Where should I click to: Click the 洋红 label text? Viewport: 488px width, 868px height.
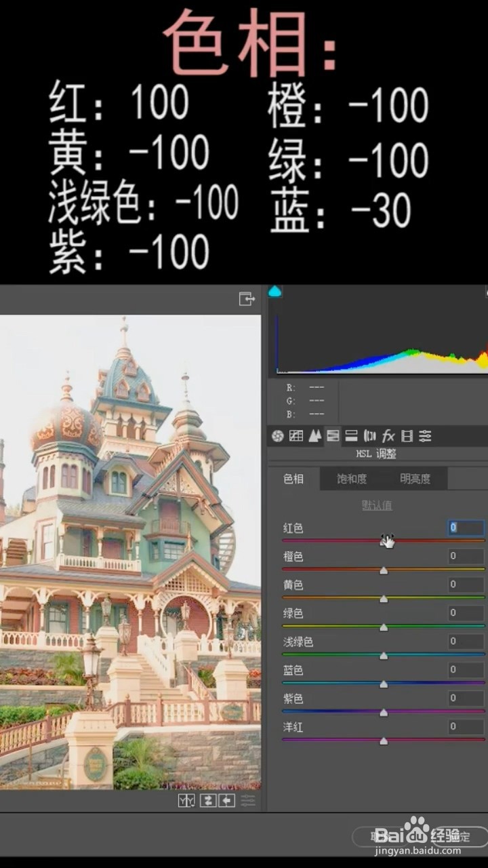[x=293, y=728]
